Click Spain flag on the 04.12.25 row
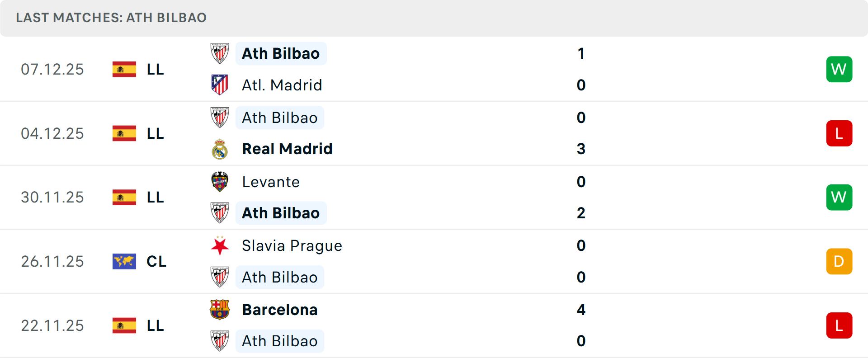 point(124,133)
